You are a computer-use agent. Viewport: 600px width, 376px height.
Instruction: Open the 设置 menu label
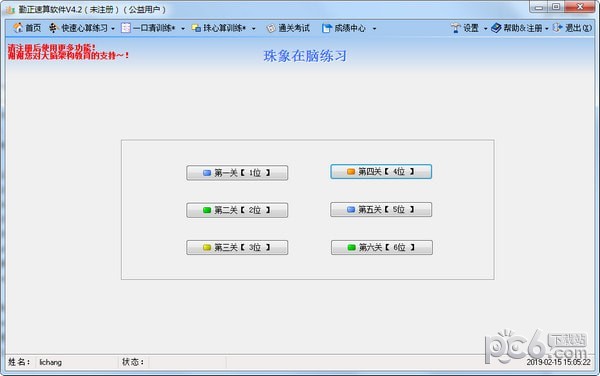(471, 28)
